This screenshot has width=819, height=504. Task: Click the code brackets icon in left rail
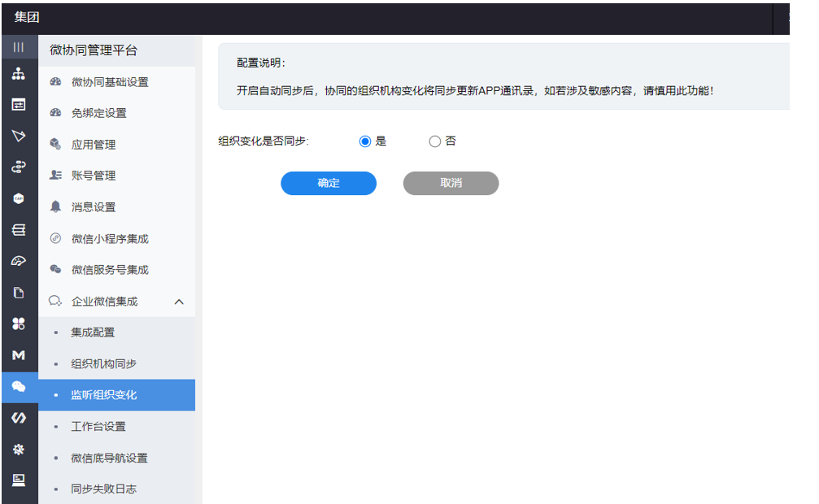[x=18, y=418]
